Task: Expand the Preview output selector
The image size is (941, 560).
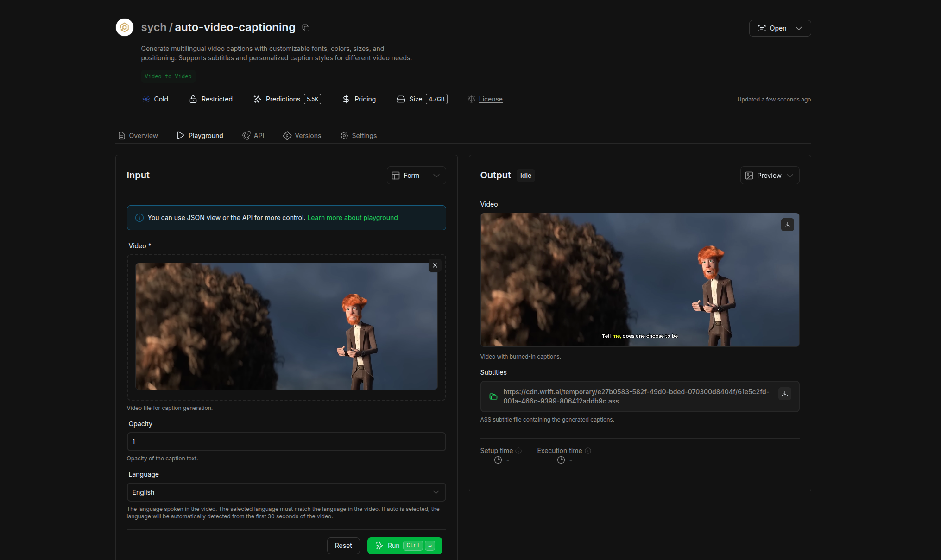Action: (770, 176)
